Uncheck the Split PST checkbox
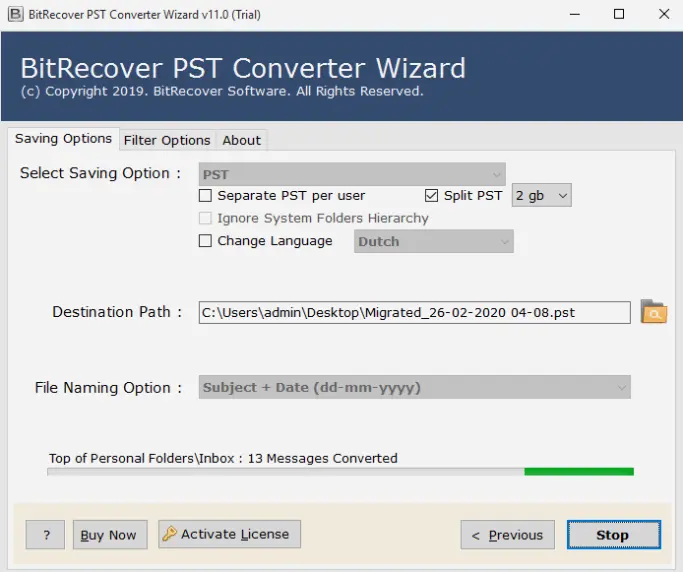Viewport: 683px width, 572px height. pos(432,196)
